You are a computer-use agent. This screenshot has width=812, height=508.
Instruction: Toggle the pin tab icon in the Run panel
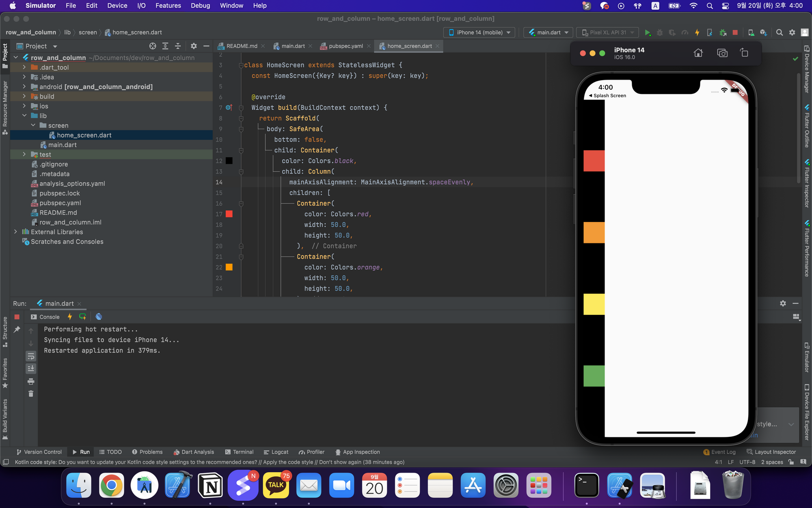17,330
